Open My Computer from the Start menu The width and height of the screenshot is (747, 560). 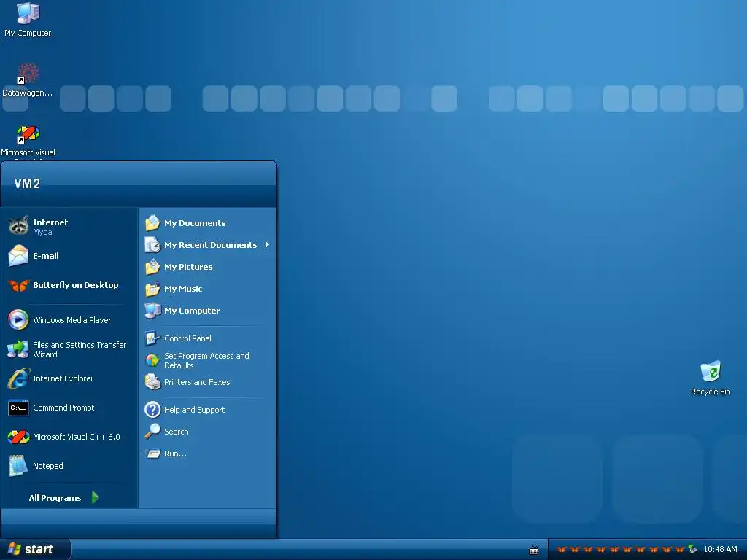click(208, 311)
